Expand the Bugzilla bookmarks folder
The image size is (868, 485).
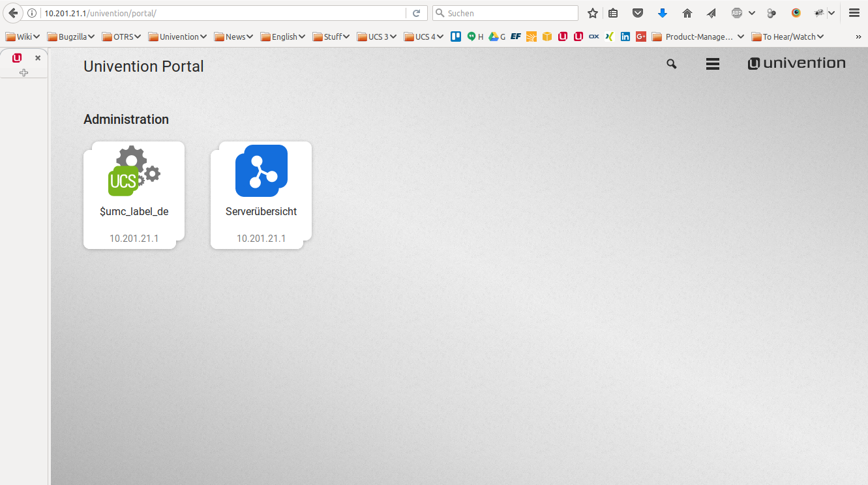(x=71, y=37)
